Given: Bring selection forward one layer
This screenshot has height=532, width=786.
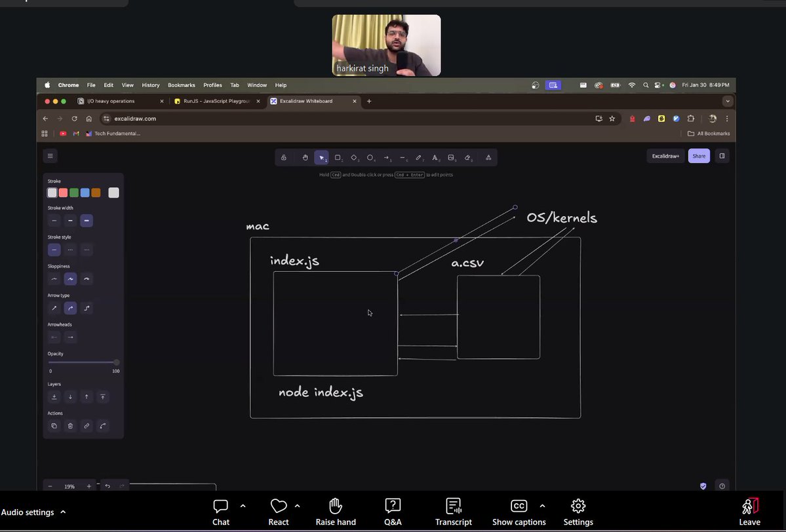Looking at the screenshot, I should point(87,397).
